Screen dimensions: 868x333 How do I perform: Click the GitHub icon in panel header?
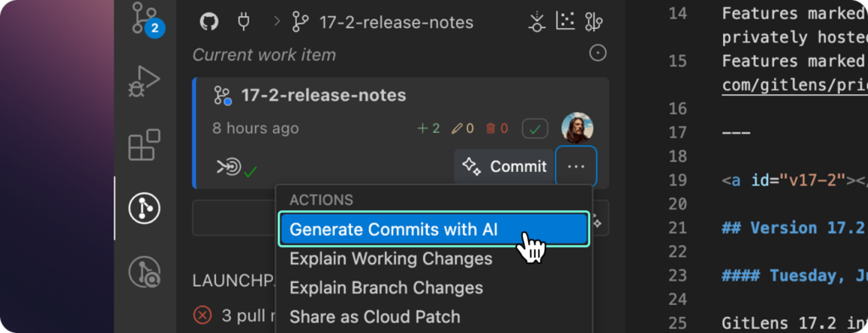209,22
